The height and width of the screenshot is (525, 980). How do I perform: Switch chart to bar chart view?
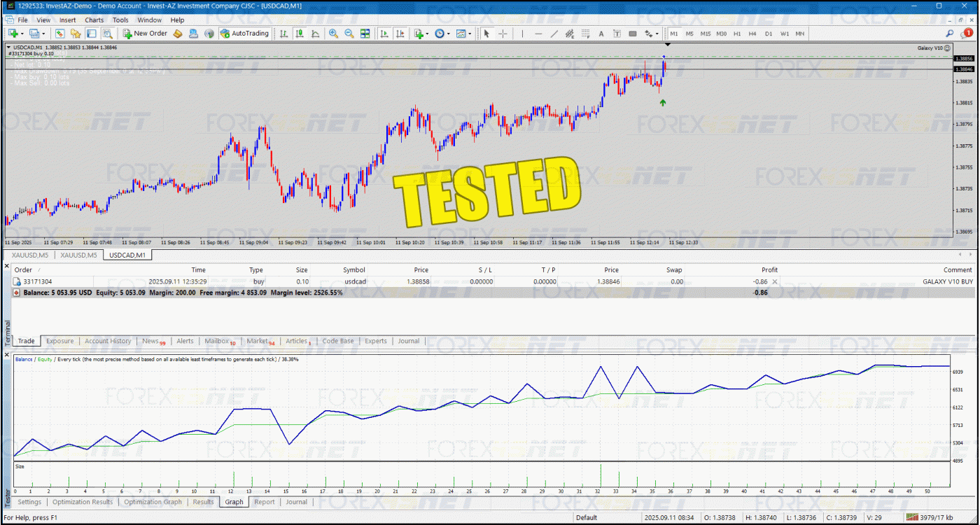point(283,33)
